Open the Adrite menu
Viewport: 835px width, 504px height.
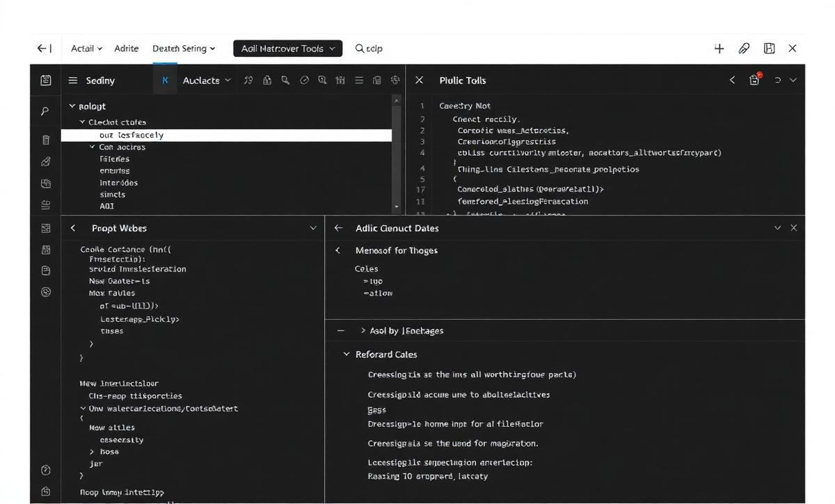click(127, 49)
